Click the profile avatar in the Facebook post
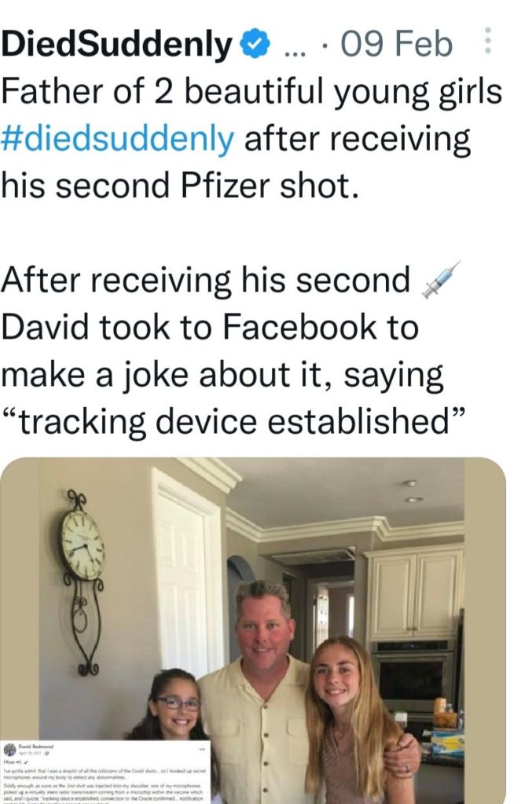532x804 pixels. [10, 749]
